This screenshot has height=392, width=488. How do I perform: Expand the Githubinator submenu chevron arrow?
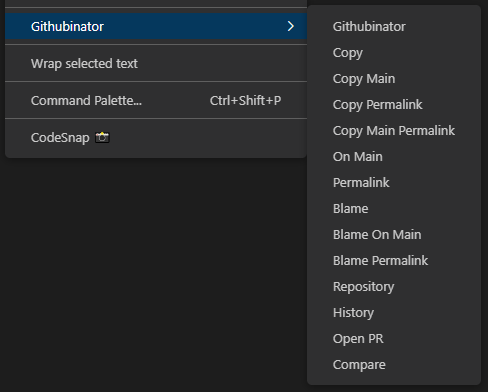(291, 26)
